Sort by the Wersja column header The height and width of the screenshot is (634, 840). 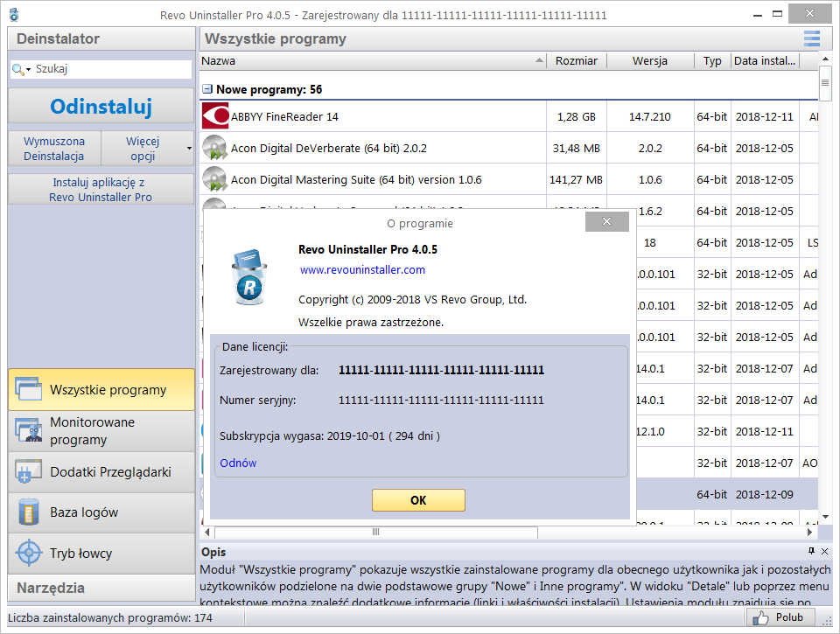pos(650,60)
